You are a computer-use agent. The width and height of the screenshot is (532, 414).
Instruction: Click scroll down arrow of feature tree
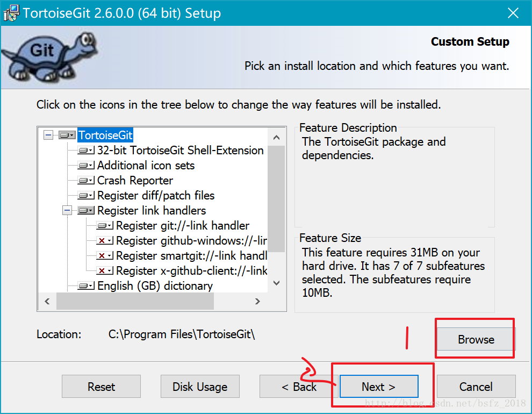[x=277, y=283]
